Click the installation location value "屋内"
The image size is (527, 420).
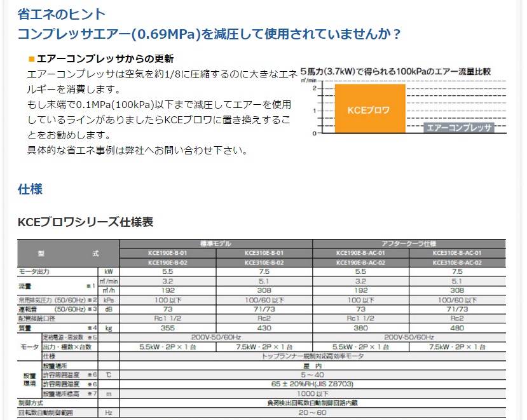click(313, 366)
